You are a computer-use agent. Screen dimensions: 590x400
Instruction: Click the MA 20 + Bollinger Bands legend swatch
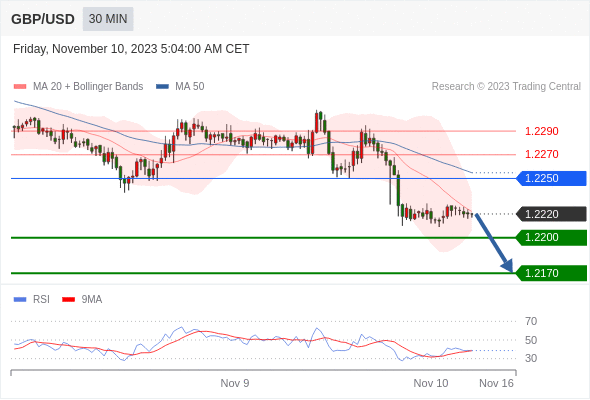(x=20, y=87)
